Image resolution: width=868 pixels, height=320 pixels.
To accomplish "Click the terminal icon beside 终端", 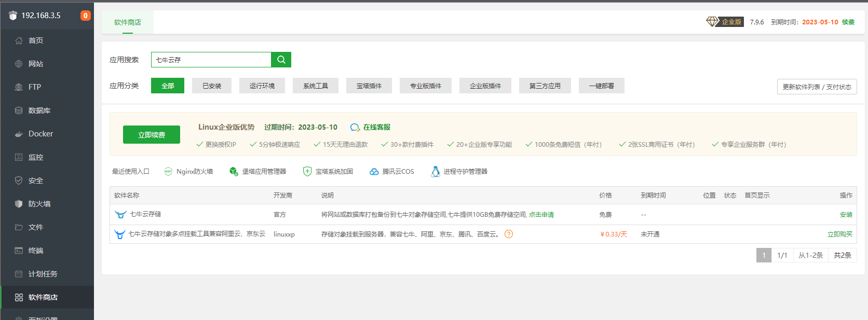I will pos(19,251).
